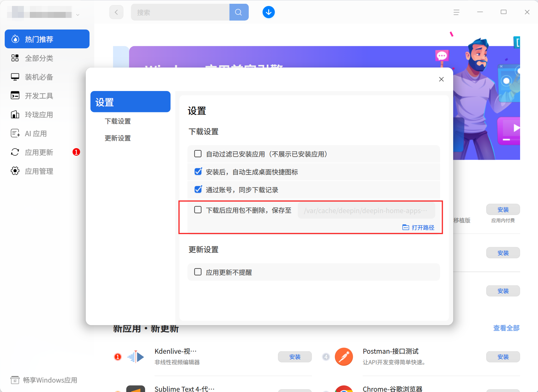Viewport: 538px width, 392px height.
Task: Open Sublime Text 4 app entry
Action: pyautogui.click(x=185, y=389)
